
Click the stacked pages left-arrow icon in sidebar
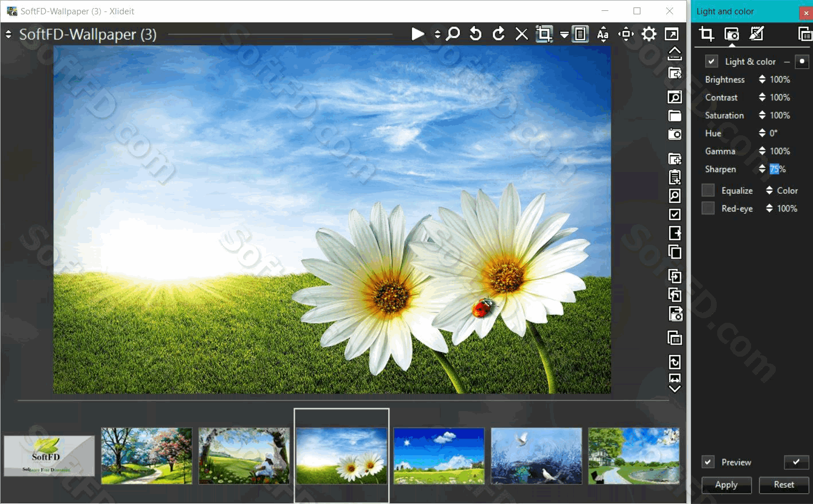pyautogui.click(x=675, y=295)
